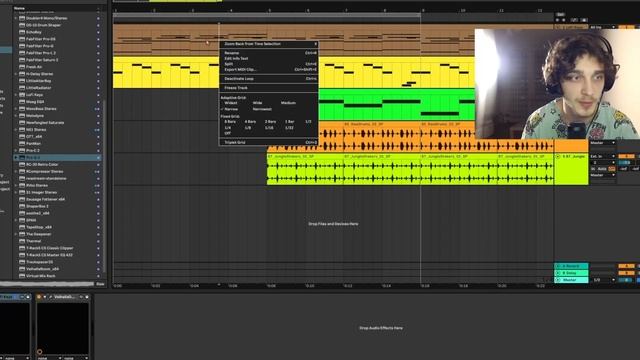This screenshot has width=640, height=360.
Task: Select Narrow adaptive grid option
Action: pyautogui.click(x=231, y=109)
